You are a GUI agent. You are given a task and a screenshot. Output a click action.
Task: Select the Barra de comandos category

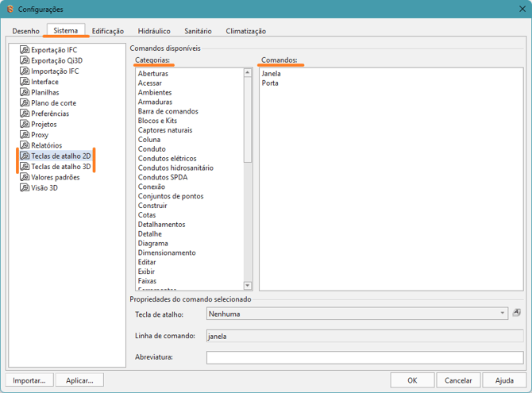click(168, 111)
